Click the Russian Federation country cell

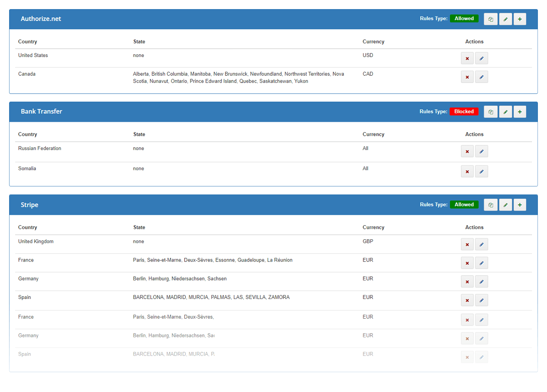coord(40,148)
